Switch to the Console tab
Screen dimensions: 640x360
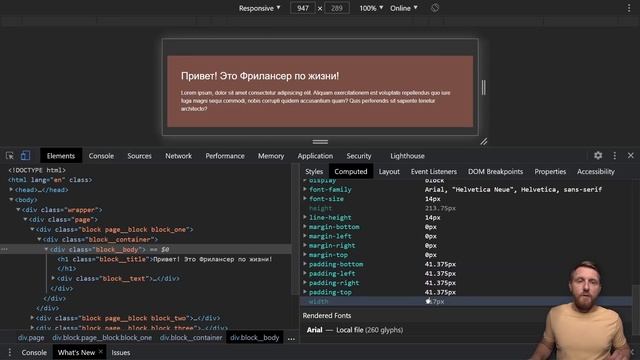click(101, 156)
